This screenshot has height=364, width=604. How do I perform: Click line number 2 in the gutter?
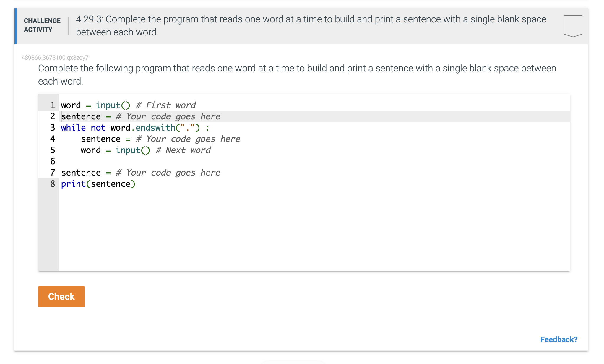point(52,116)
